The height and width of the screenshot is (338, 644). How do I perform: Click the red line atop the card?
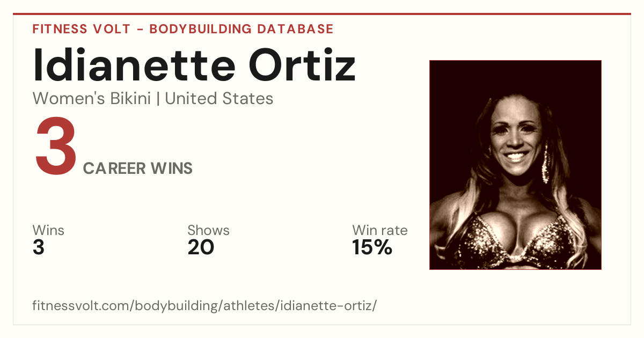pos(322,14)
